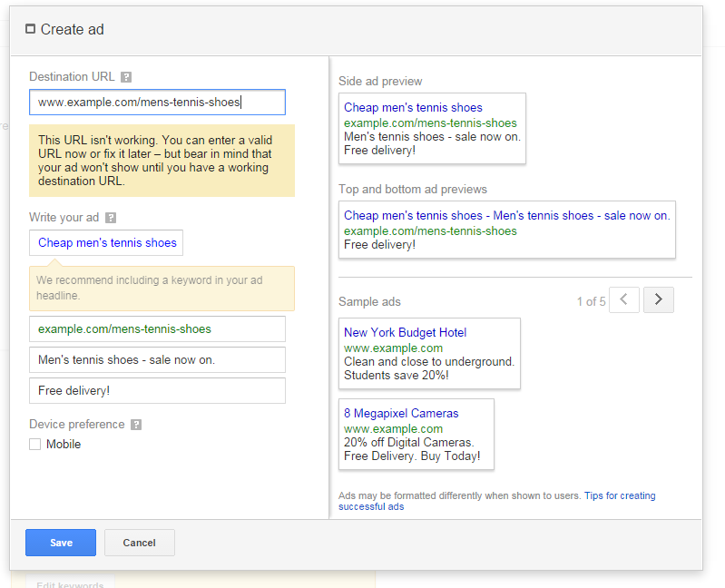Click side ad preview headline link
The width and height of the screenshot is (725, 588).
[x=413, y=108]
